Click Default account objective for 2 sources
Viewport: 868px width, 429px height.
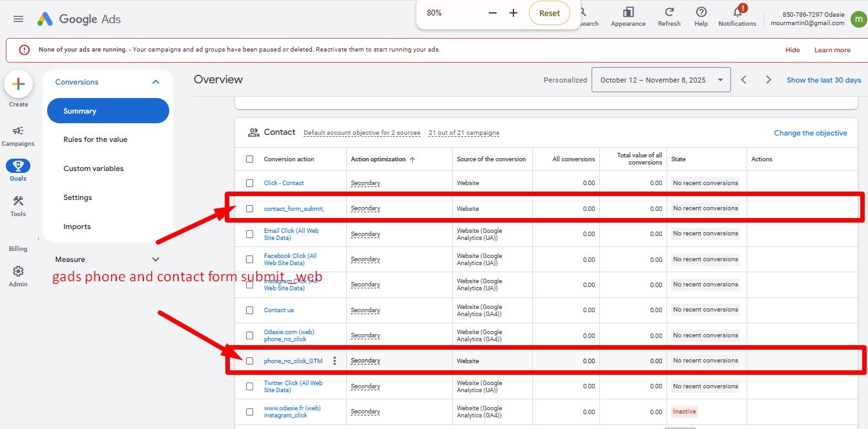coord(362,133)
